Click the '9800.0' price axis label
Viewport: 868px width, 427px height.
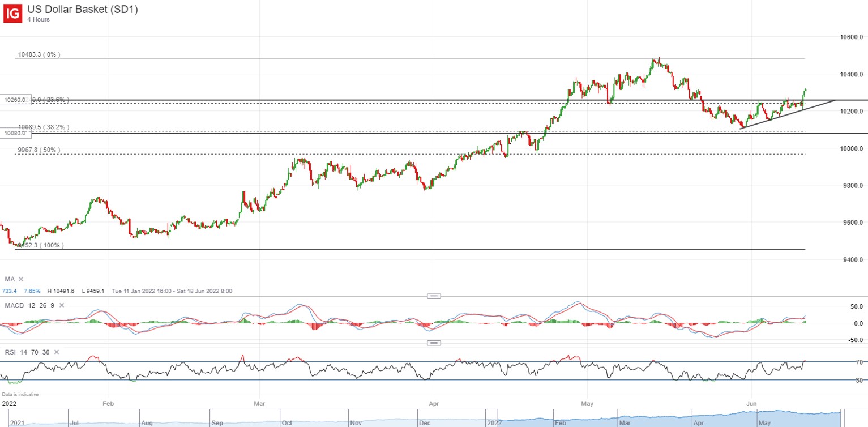tap(853, 185)
